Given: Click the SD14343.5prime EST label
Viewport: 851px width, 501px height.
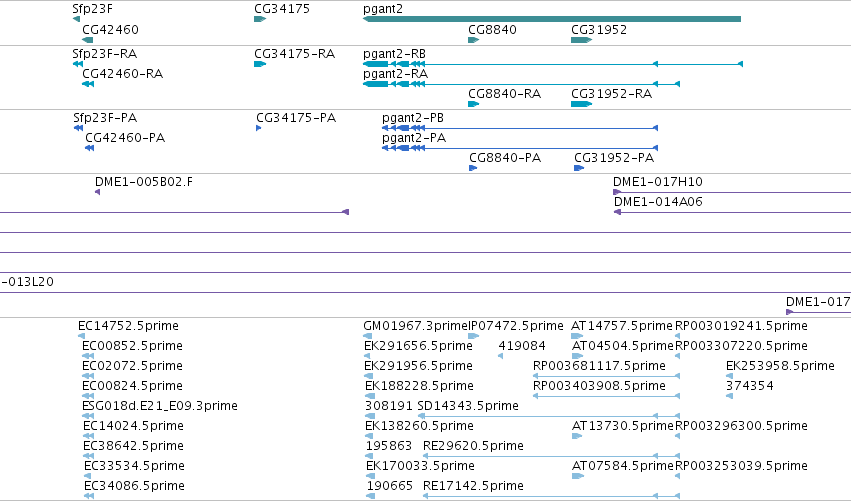Looking at the screenshot, I should pos(468,406).
